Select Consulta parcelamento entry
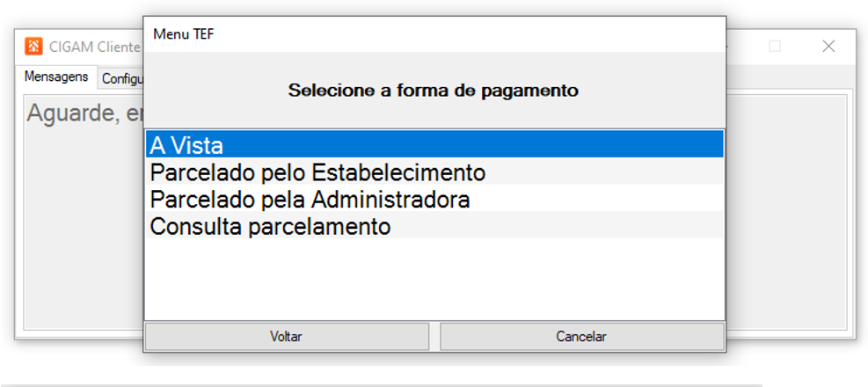This screenshot has height=387, width=868. [x=434, y=226]
